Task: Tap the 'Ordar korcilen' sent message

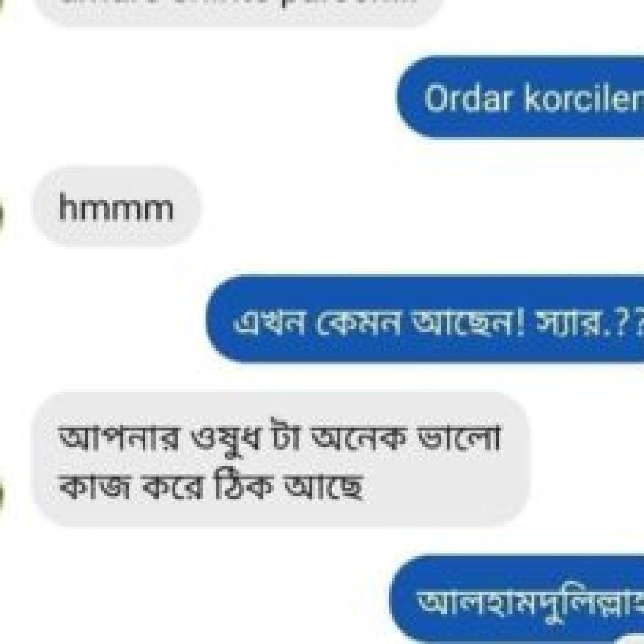Action: coord(520,97)
